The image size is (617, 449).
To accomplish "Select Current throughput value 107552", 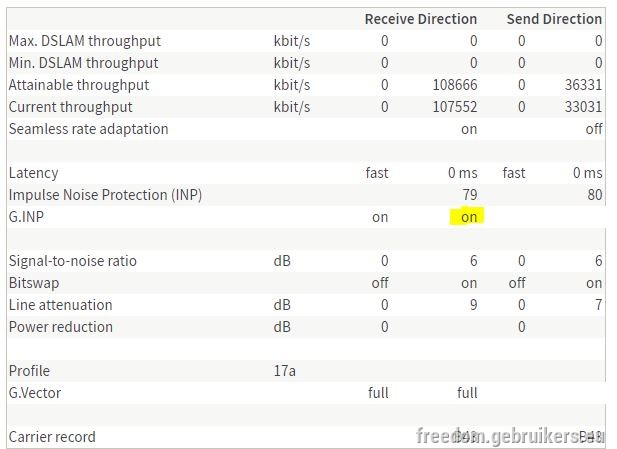I will (x=455, y=107).
